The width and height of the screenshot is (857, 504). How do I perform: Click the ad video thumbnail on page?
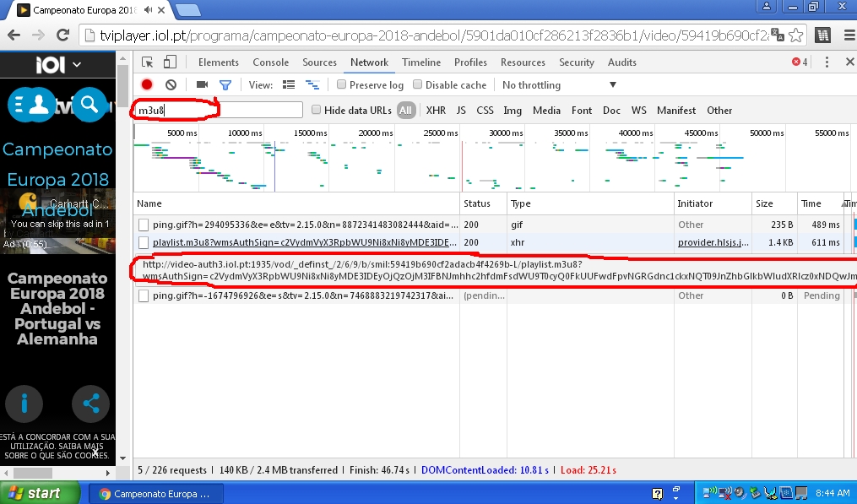58,221
